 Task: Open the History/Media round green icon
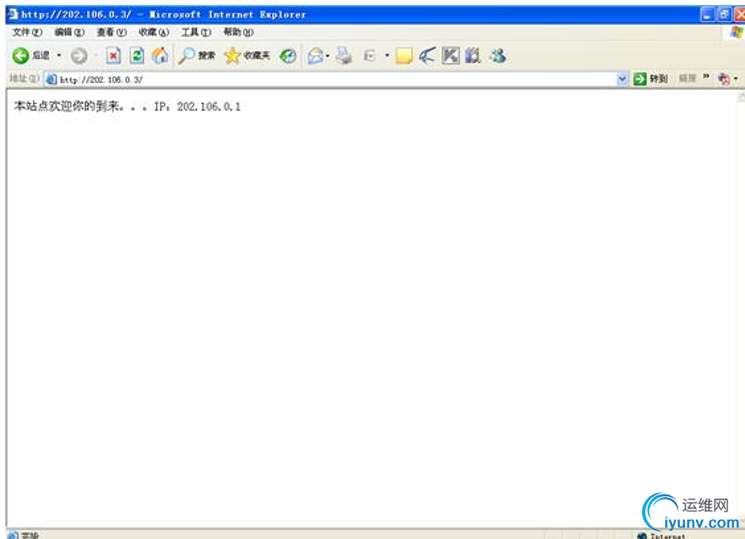click(288, 56)
